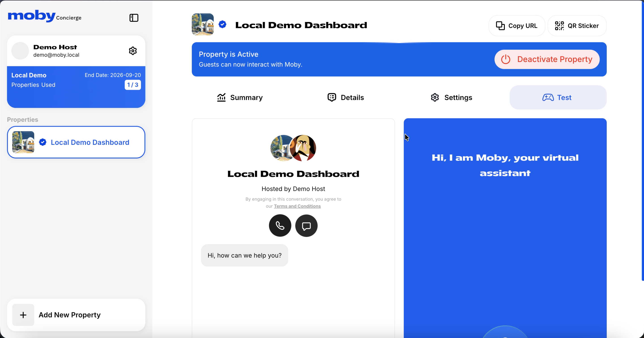Switch to the Details tab
The width and height of the screenshot is (644, 338).
(345, 98)
